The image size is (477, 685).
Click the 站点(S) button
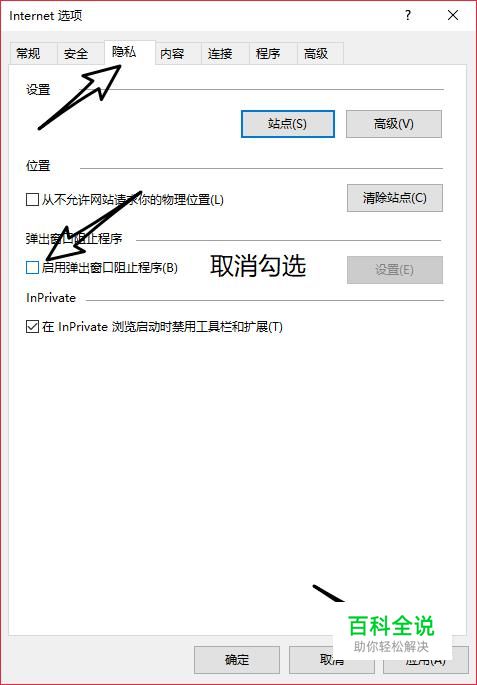tap(288, 124)
